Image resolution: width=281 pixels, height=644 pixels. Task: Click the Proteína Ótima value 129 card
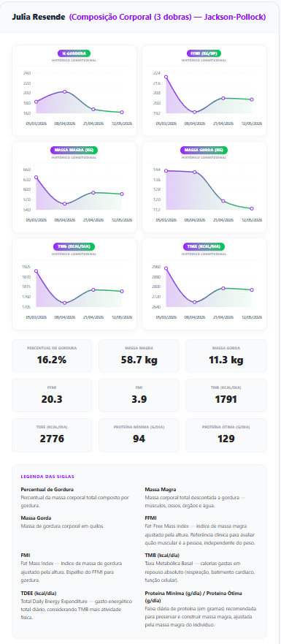tap(226, 435)
